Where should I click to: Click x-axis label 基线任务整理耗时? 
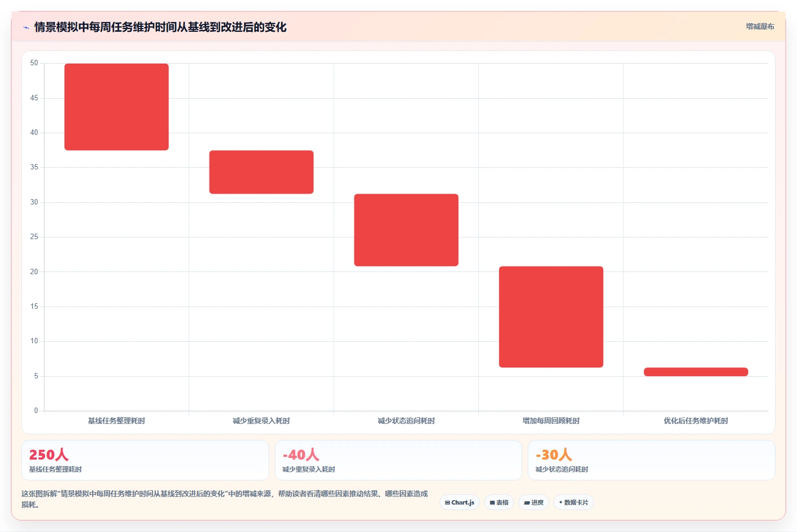click(x=116, y=421)
